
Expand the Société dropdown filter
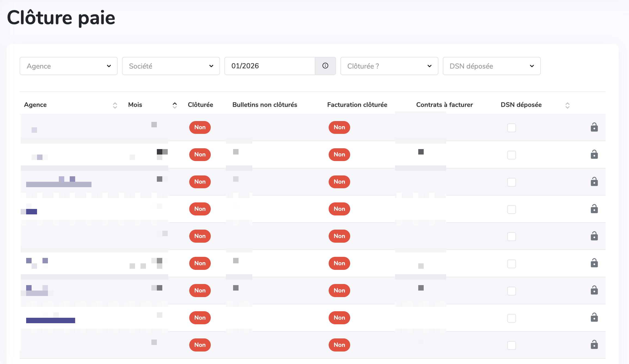pyautogui.click(x=171, y=66)
